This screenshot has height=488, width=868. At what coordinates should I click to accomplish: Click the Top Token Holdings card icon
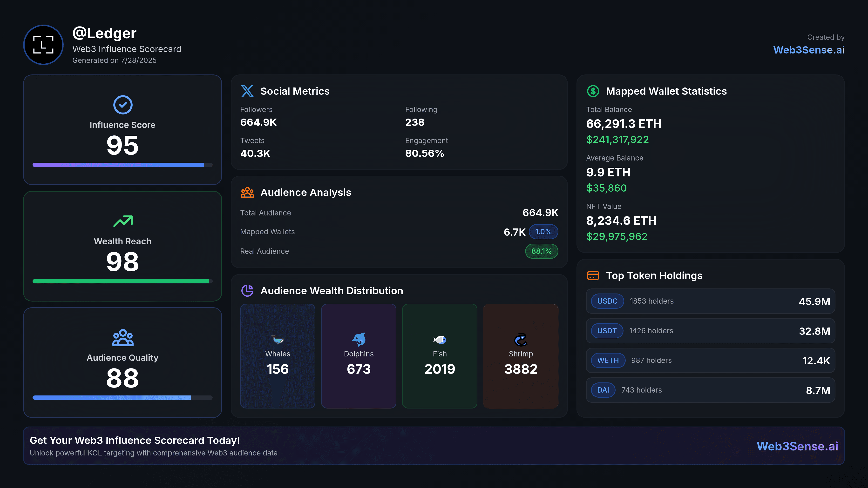[593, 275]
